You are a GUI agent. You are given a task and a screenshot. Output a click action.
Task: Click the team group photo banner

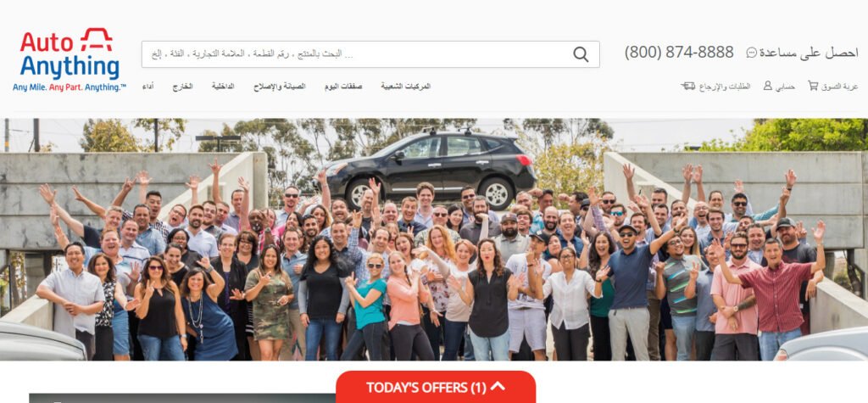click(x=434, y=239)
